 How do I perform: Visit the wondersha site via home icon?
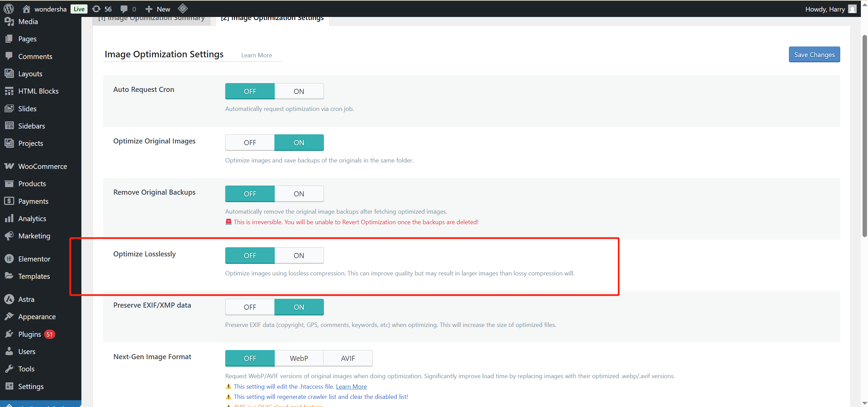tap(26, 8)
